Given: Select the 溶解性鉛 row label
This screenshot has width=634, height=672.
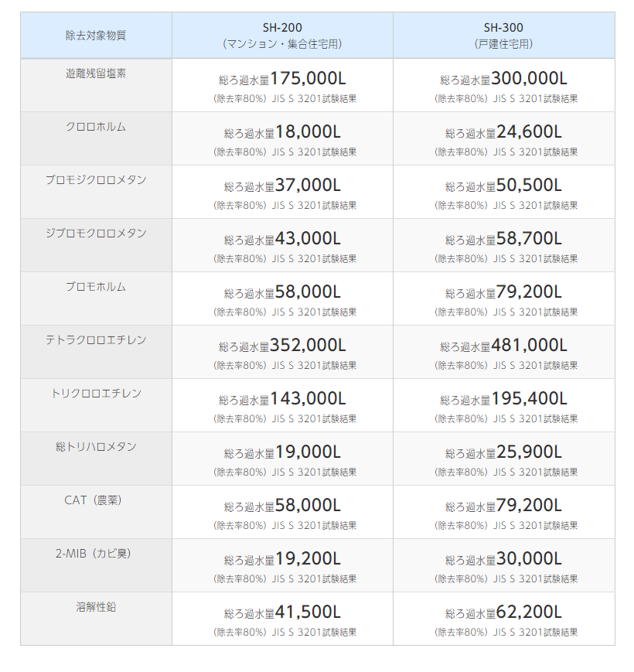Looking at the screenshot, I should click(x=96, y=607).
